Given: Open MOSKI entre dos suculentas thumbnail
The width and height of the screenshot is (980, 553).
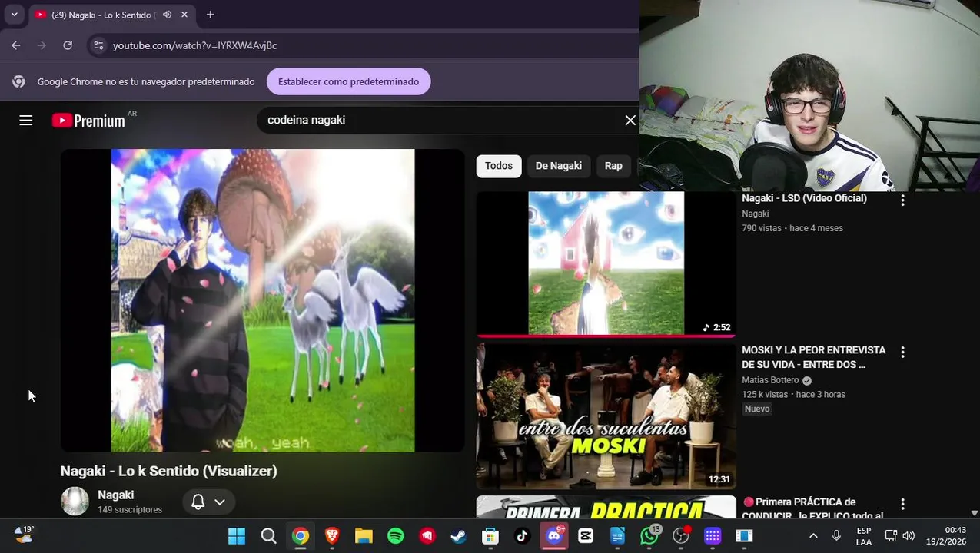Looking at the screenshot, I should click(x=606, y=416).
